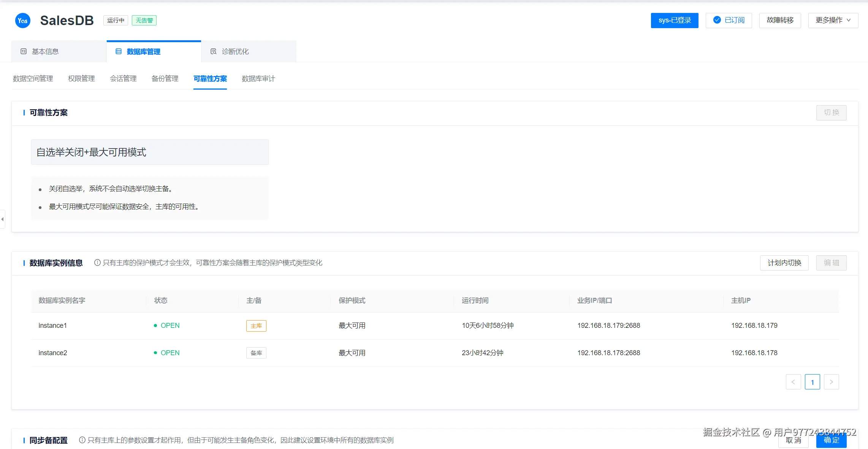Expand the collapsed left sidebar handle
This screenshot has height=449, width=868.
click(2, 219)
